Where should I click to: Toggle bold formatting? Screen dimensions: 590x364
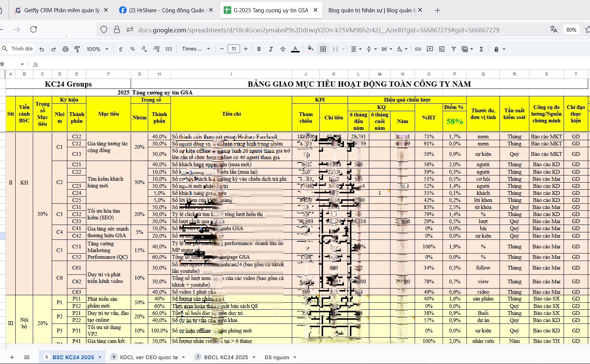point(259,49)
